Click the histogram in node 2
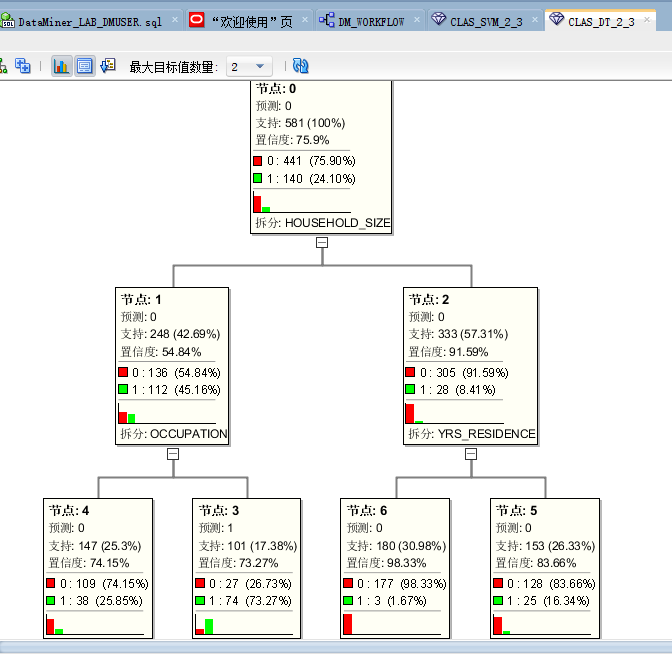The height and width of the screenshot is (655, 672). click(x=455, y=413)
